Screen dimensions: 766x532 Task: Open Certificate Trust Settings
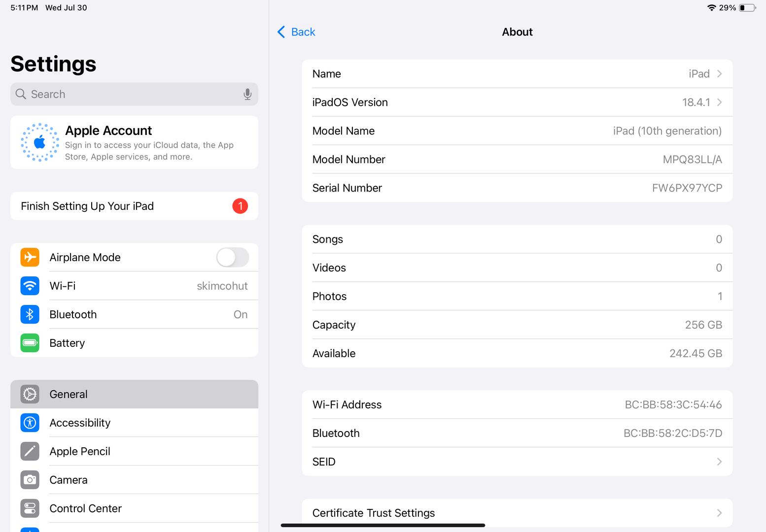click(517, 513)
